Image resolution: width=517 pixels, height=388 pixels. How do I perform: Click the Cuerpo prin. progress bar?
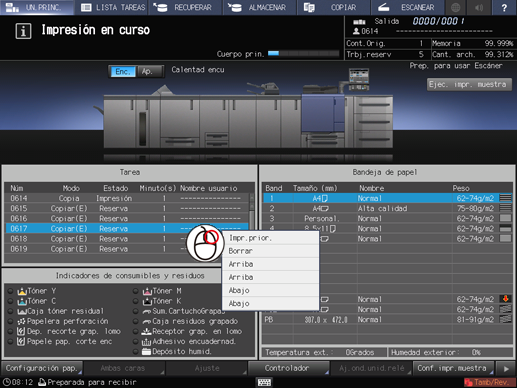point(303,53)
